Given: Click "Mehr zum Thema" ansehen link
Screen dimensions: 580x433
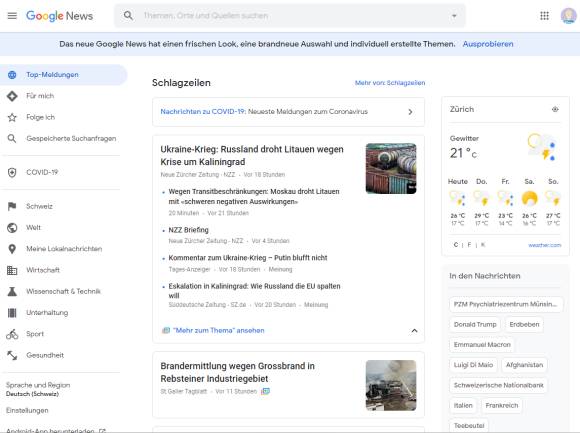Looking at the screenshot, I should pos(219,331).
